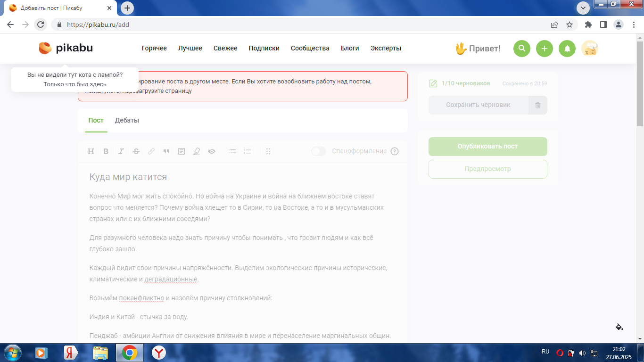This screenshot has width=644, height=362.
Task: Add a numbered list
Action: (248, 151)
